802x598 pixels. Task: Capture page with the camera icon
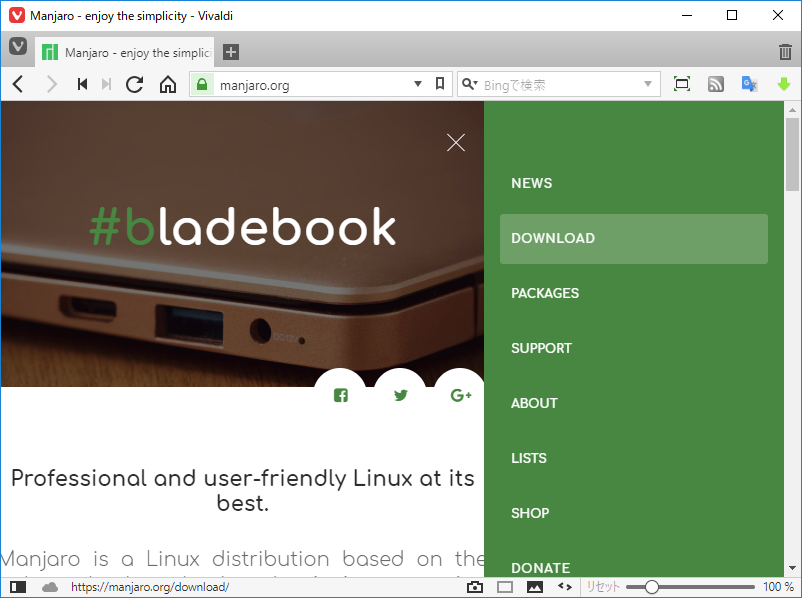click(x=475, y=587)
